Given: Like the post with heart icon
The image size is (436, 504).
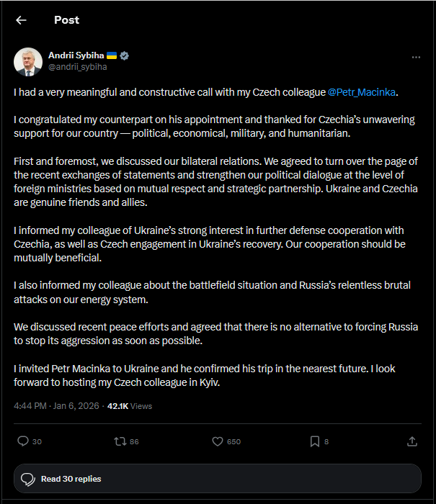Looking at the screenshot, I should (218, 441).
